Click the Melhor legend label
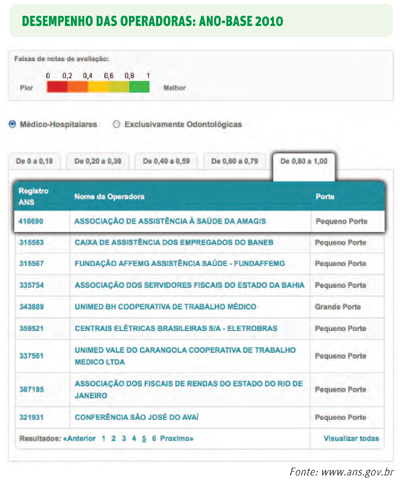This screenshot has width=400, height=484. [174, 88]
